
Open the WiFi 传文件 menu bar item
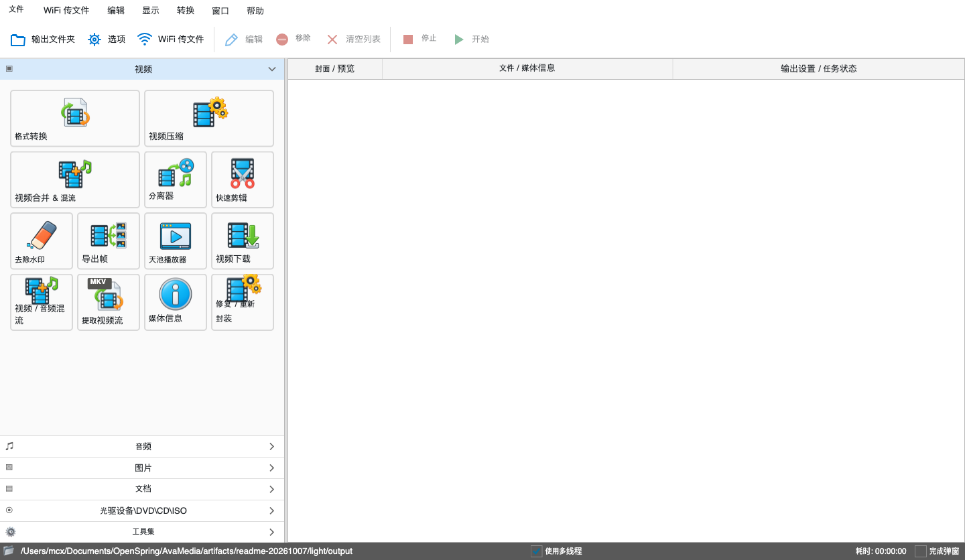[66, 11]
